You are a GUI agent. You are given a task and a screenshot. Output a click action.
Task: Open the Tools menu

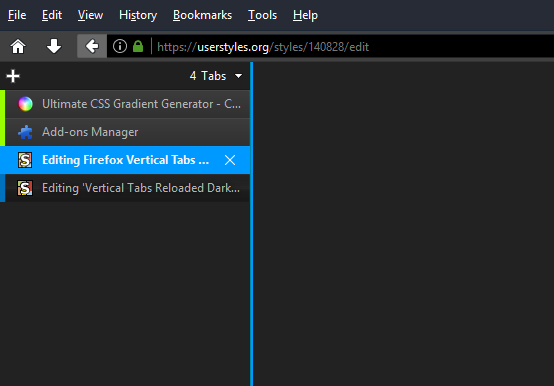pyautogui.click(x=262, y=15)
